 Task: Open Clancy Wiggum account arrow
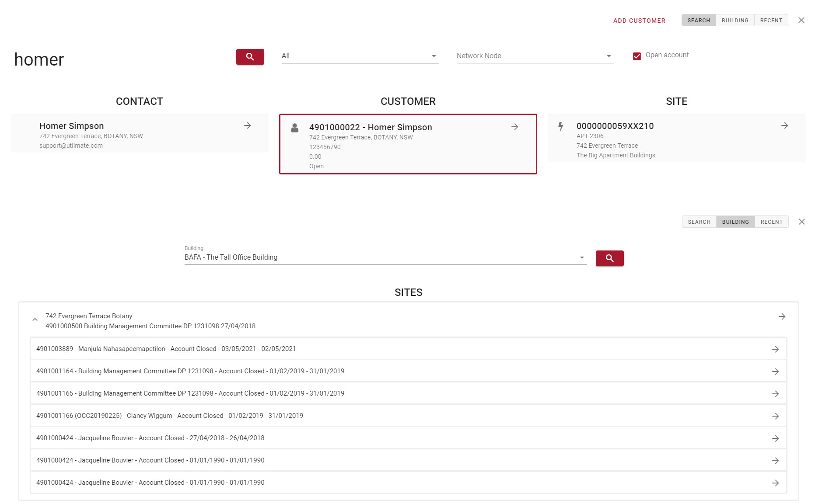tap(775, 416)
